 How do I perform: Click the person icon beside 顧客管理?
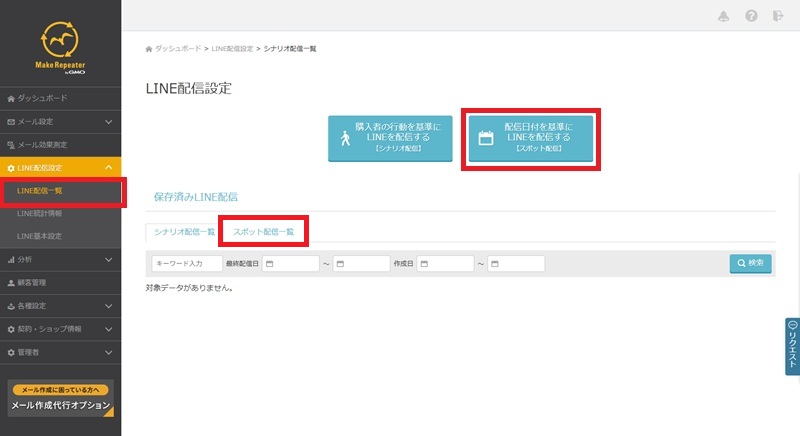click(x=11, y=283)
